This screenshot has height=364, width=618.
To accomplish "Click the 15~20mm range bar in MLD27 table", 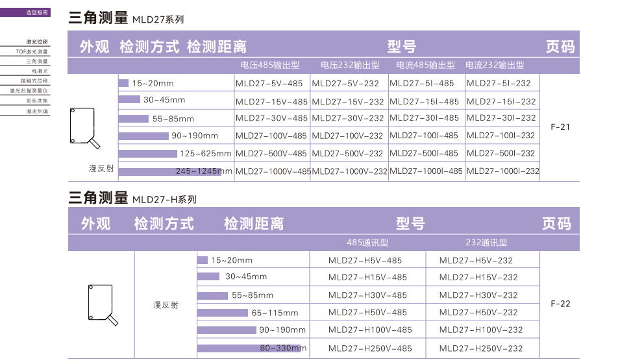I will (123, 83).
